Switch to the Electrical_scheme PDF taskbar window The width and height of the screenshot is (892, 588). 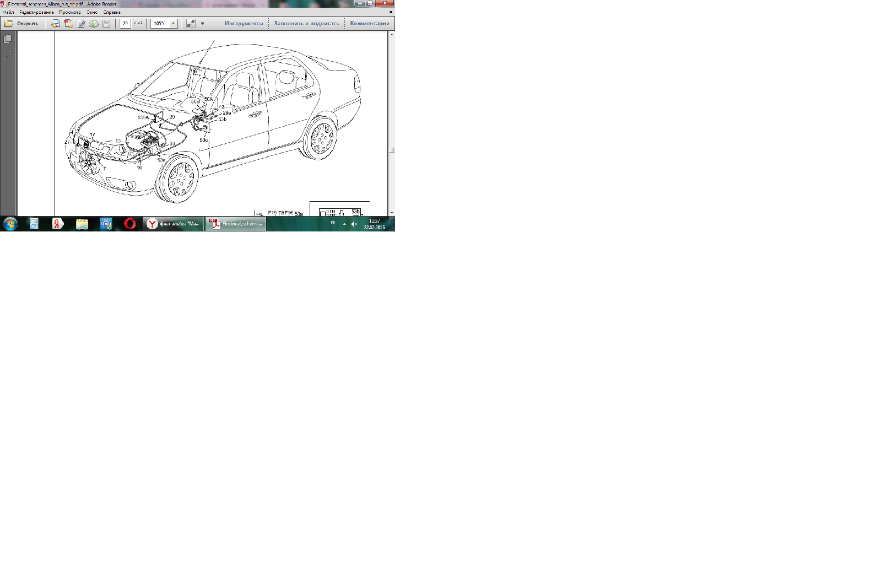[x=236, y=224]
